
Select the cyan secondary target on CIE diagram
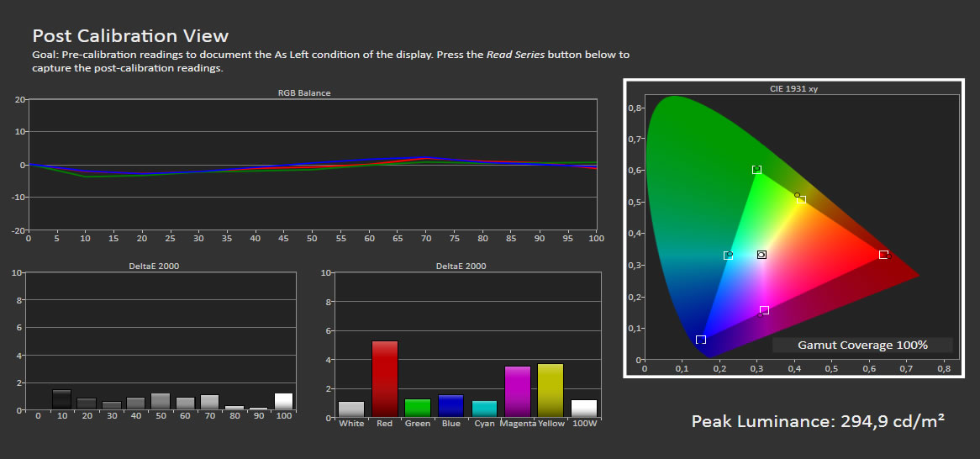pos(728,256)
